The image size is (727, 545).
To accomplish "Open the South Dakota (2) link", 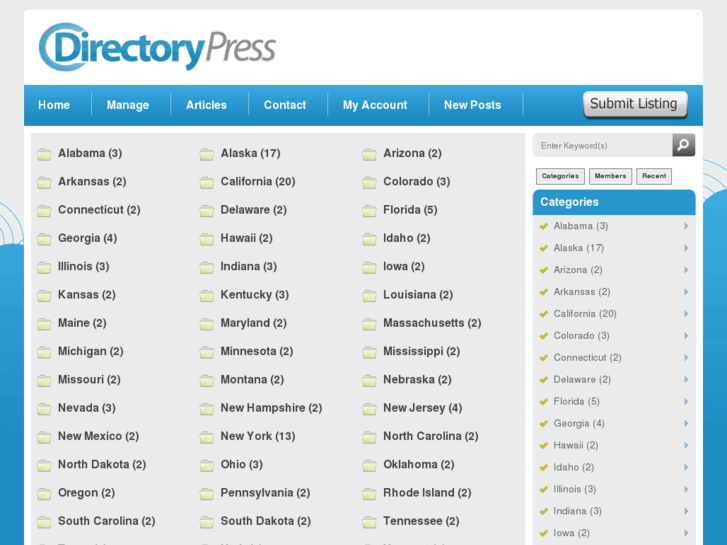I will click(x=266, y=521).
